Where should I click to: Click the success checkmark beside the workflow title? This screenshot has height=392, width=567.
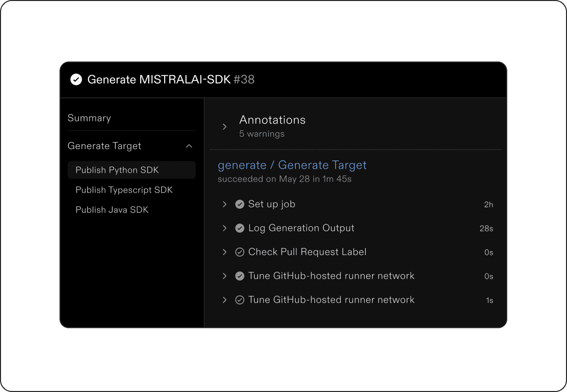[76, 80]
